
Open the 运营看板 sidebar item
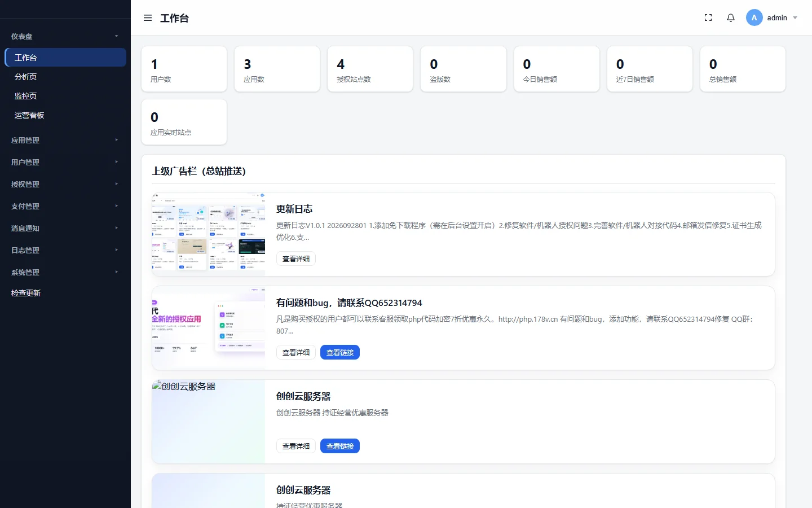65,115
